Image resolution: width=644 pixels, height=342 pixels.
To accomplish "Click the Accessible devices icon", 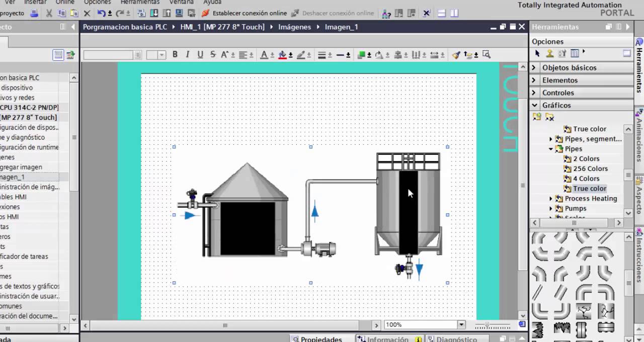I will click(x=386, y=13).
